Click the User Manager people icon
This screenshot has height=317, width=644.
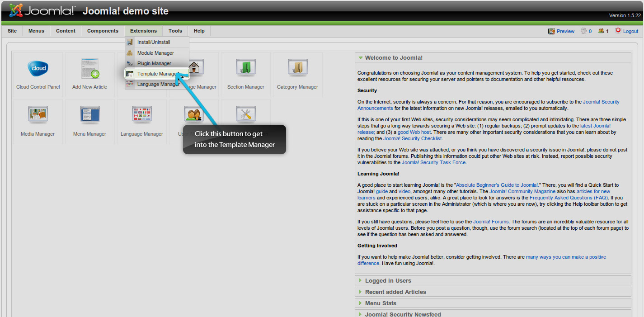(x=193, y=115)
